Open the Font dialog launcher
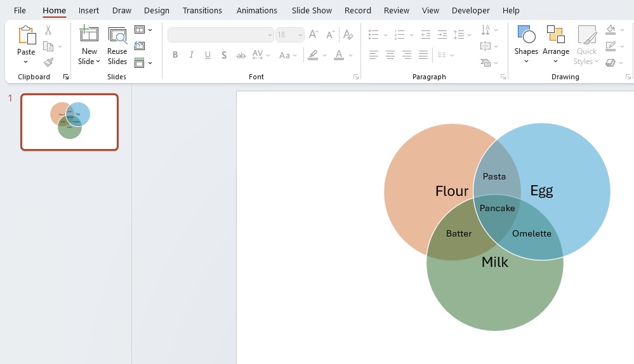Screen dimensions: 634x364 356,77
